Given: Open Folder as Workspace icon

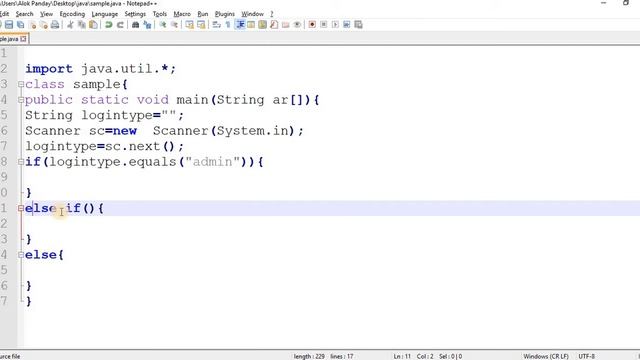Looking at the screenshot, I should click(x=285, y=25).
